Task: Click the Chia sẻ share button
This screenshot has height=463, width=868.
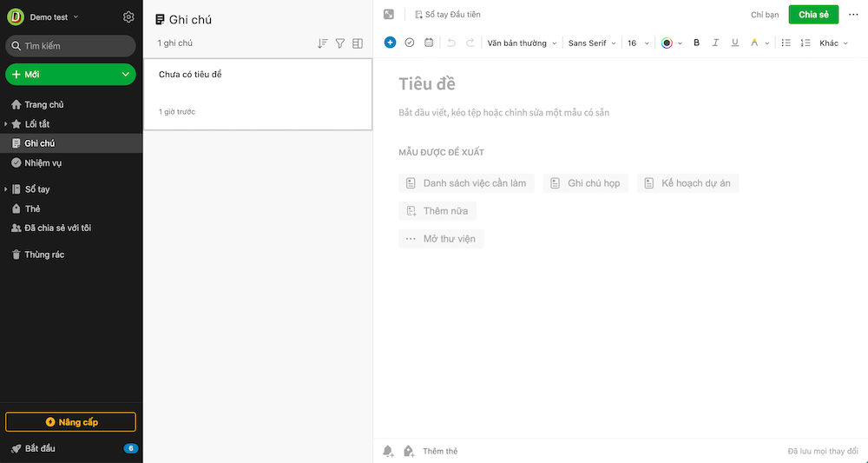Action: point(813,15)
